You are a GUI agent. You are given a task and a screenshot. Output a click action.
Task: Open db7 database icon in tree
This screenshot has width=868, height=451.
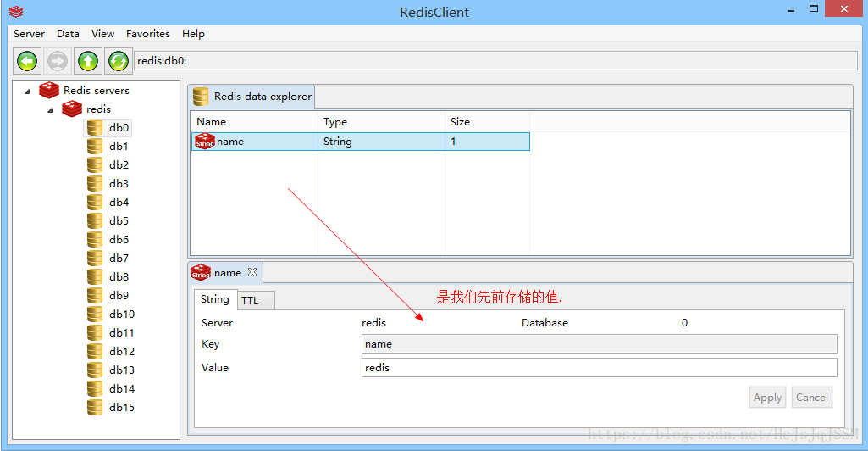tap(95, 259)
